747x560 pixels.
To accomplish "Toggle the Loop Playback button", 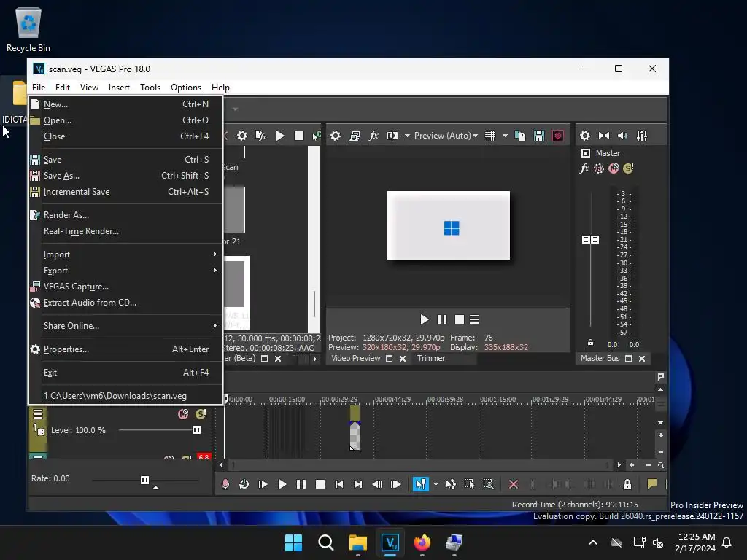I will [244, 484].
